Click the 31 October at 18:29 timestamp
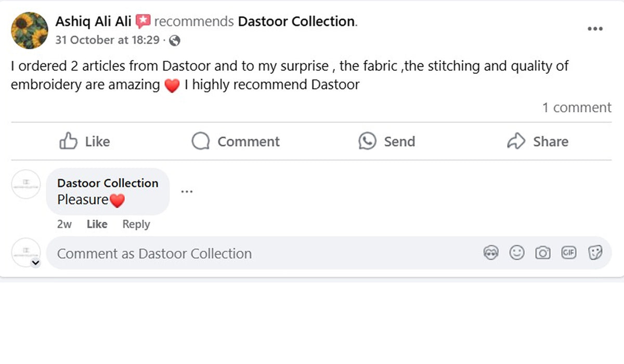This screenshot has height=364, width=624. coord(107,40)
